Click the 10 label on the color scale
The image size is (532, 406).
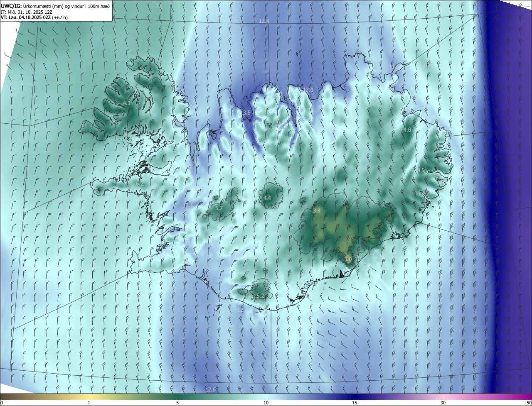coord(266,403)
